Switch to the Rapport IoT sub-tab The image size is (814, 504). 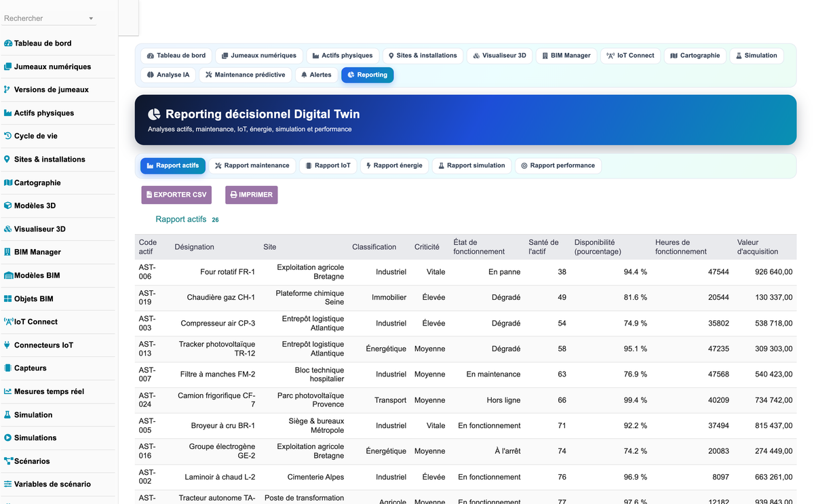click(328, 166)
